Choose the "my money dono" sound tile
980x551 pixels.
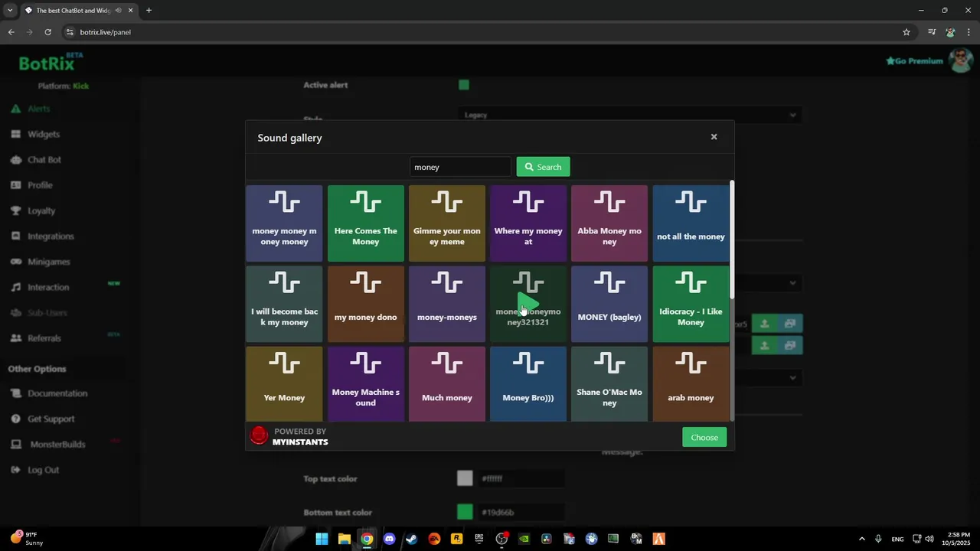[365, 304]
